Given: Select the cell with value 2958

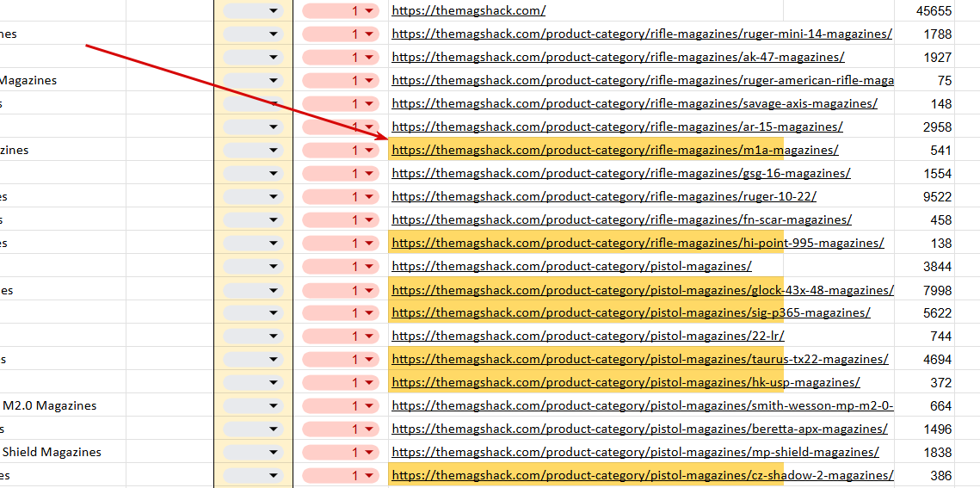Looking at the screenshot, I should [924, 127].
